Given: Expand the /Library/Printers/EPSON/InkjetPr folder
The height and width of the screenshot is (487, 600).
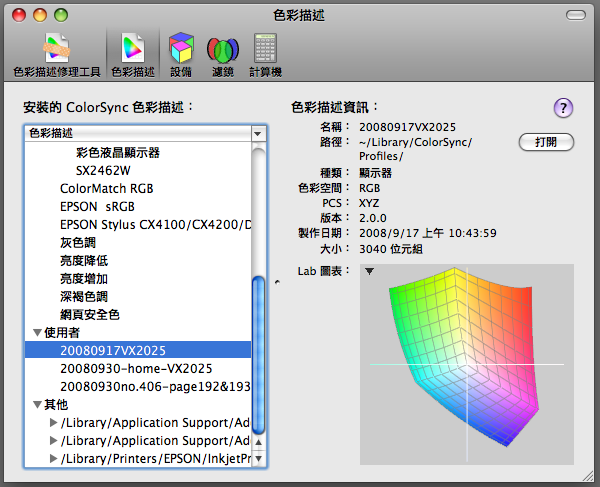Looking at the screenshot, I should tap(54, 458).
